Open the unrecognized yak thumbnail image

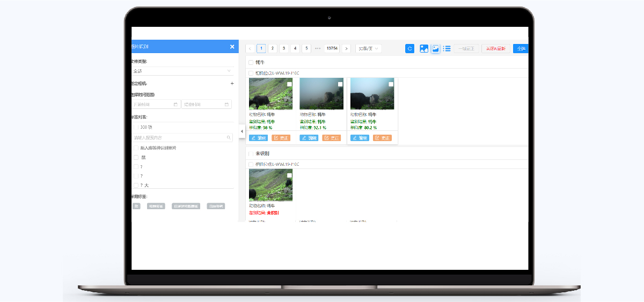pyautogui.click(x=270, y=185)
